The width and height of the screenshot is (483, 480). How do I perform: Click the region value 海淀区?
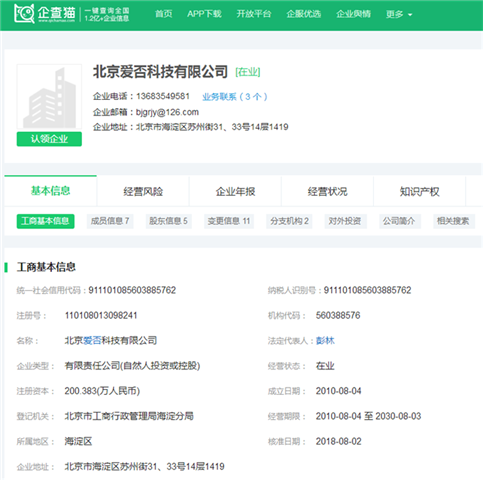[78, 442]
